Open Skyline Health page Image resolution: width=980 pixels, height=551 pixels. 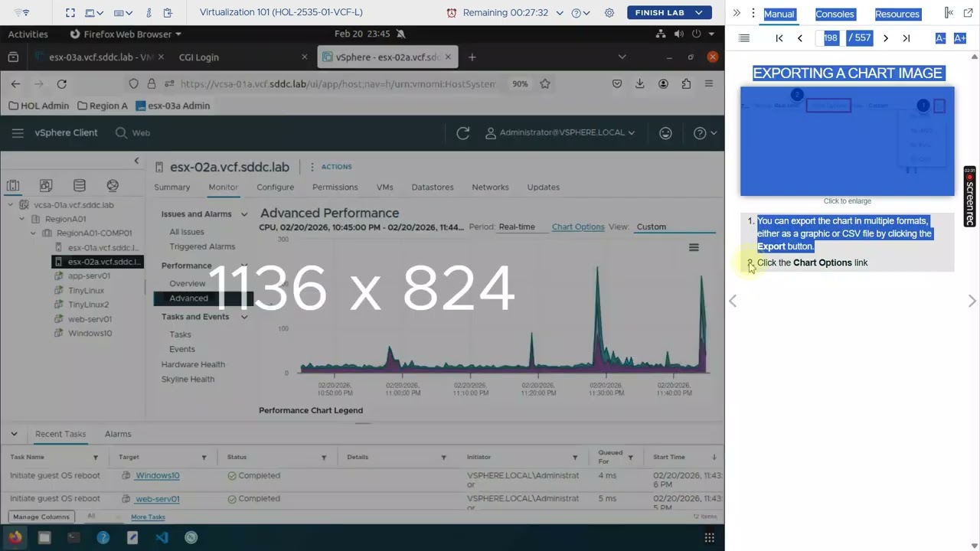[x=188, y=380]
